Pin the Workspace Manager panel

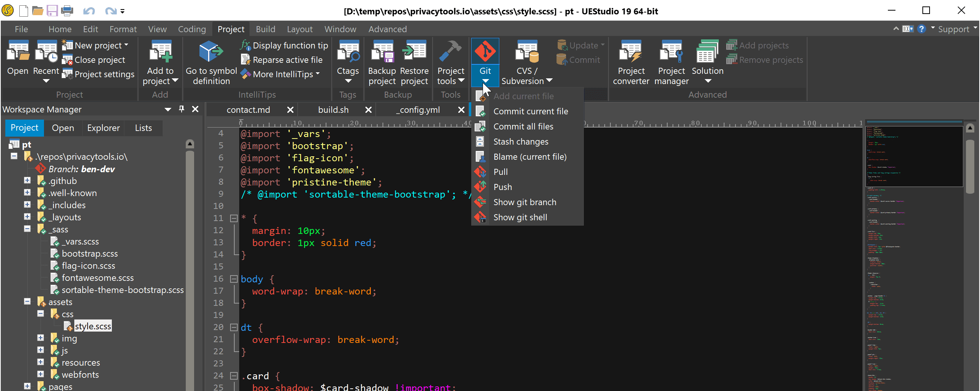click(182, 109)
